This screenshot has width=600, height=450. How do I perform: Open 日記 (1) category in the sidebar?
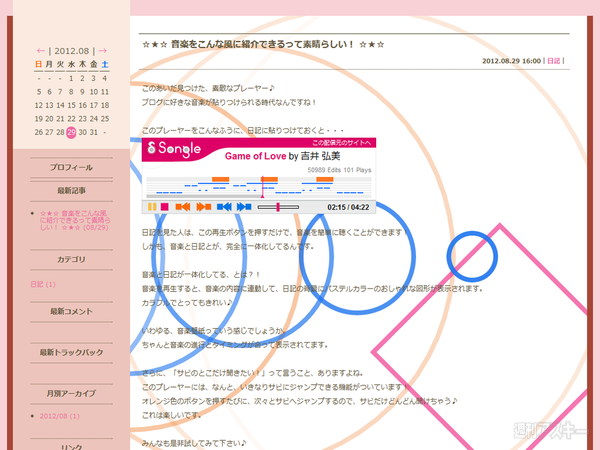coord(43,284)
